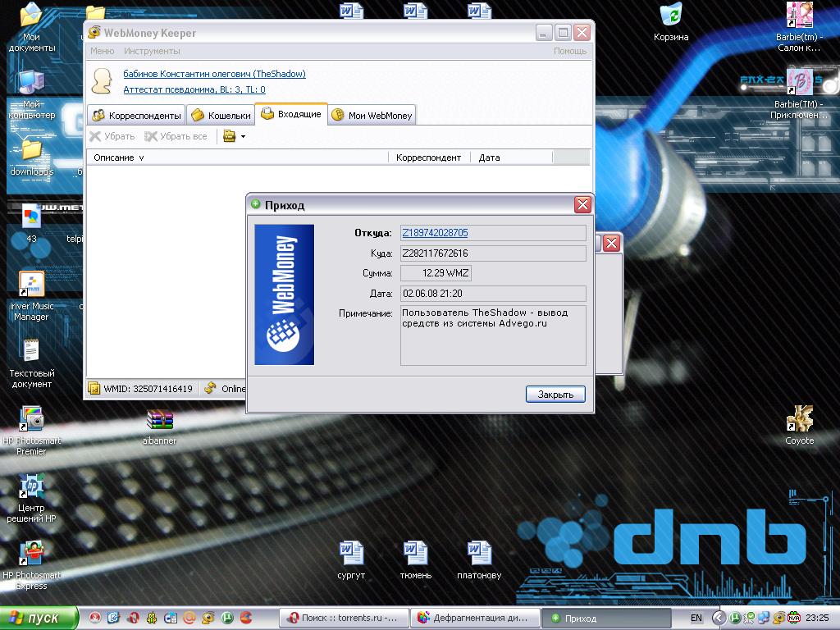
Task: Open the desktop icon labeled 43
Action: (x=31, y=223)
